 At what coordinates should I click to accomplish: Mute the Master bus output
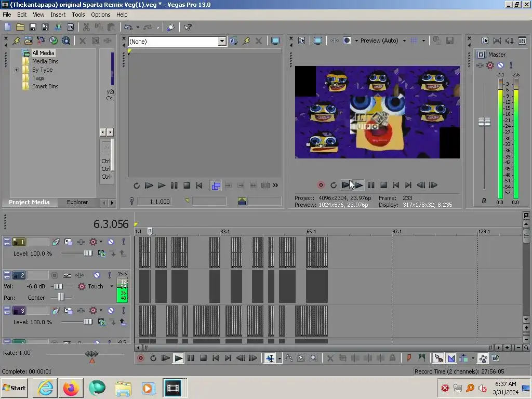(x=500, y=65)
